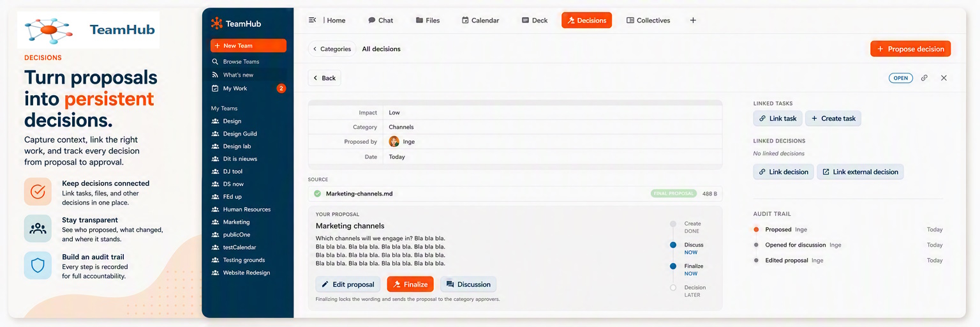Select the Decision step marker
Image resolution: width=980 pixels, height=327 pixels.
pos(673,288)
